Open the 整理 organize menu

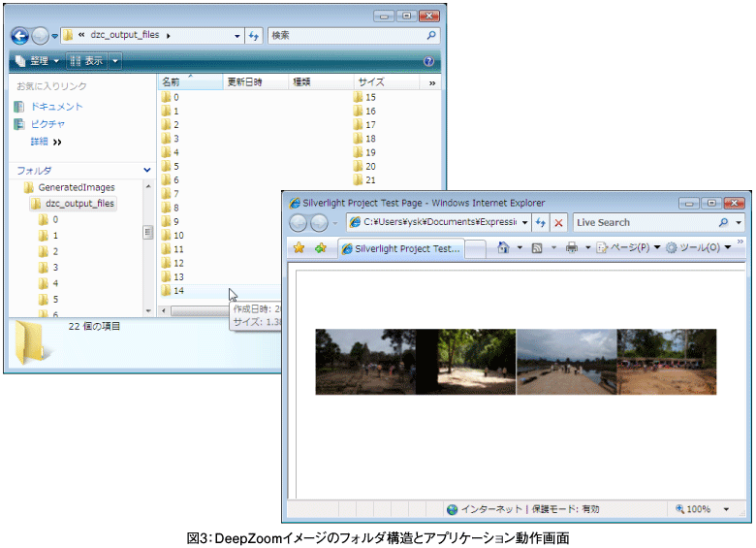point(37,61)
